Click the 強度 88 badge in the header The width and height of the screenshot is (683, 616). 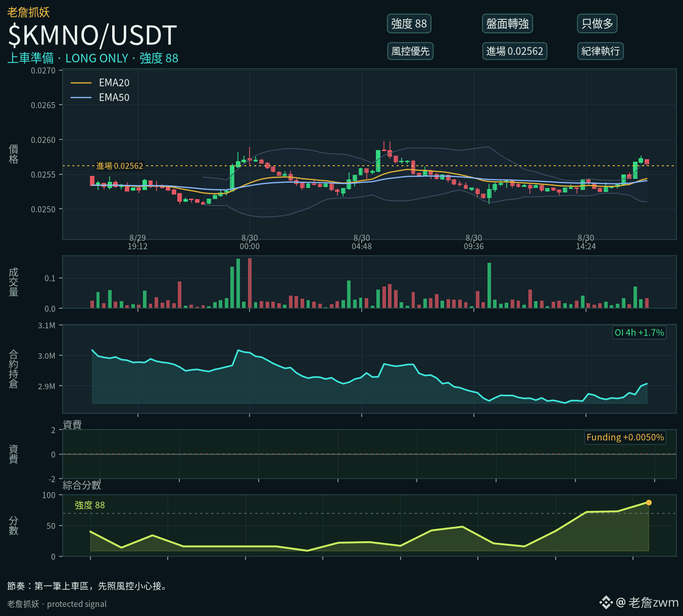point(409,24)
